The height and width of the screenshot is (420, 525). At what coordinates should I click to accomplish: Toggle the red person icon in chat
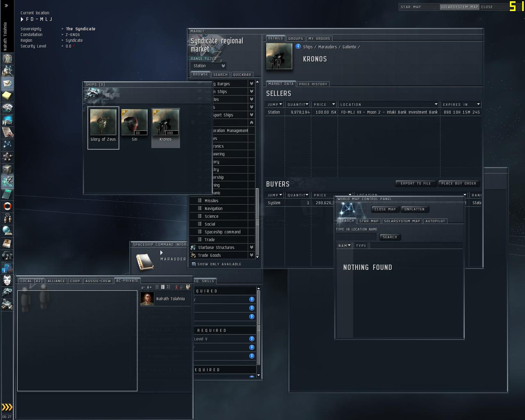pyautogui.click(x=177, y=287)
